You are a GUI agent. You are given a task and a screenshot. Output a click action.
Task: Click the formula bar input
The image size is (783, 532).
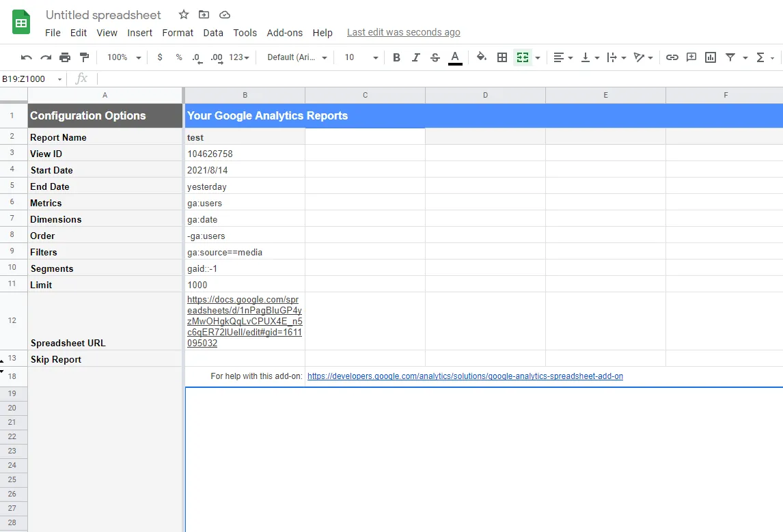(x=439, y=79)
